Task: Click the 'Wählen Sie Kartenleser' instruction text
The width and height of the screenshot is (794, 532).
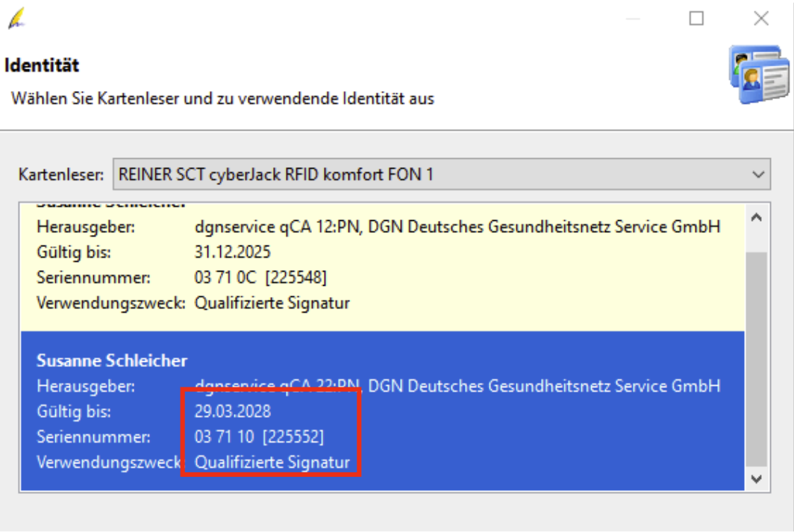Action: click(x=222, y=98)
